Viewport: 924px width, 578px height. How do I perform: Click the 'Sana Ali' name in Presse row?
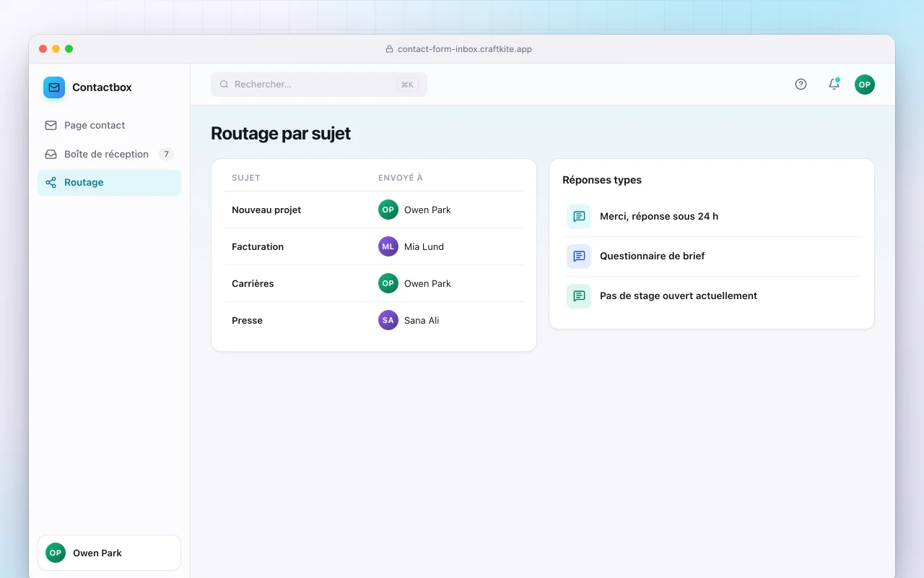[x=422, y=320]
